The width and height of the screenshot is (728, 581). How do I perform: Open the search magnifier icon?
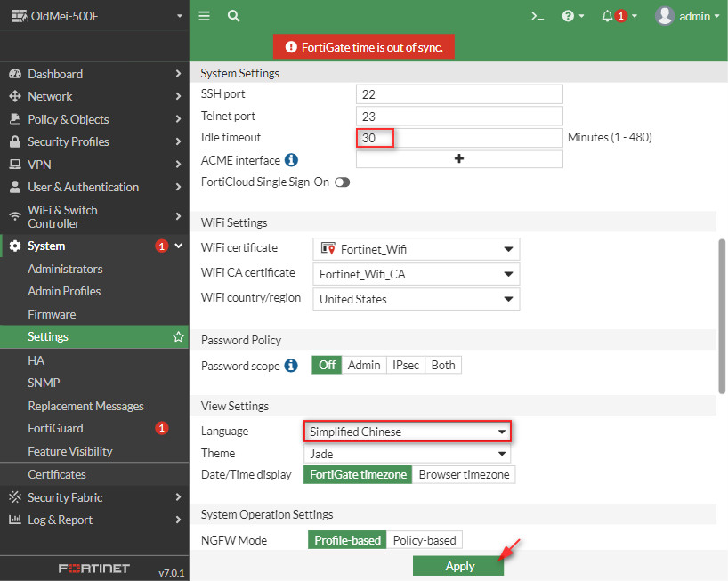[233, 16]
